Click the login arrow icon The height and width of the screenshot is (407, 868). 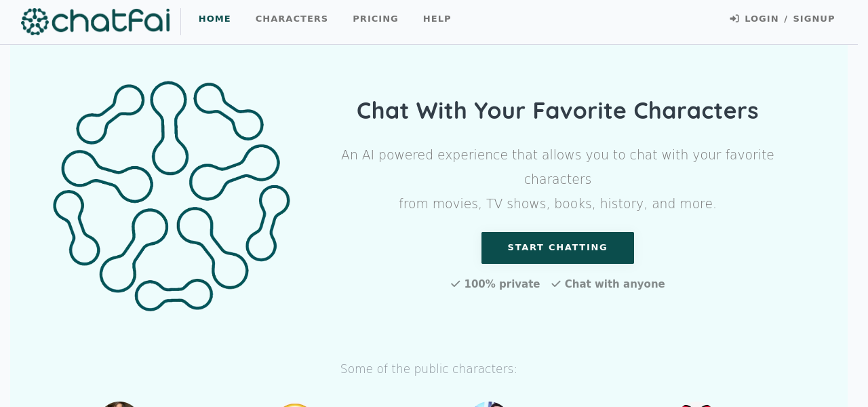point(734,19)
